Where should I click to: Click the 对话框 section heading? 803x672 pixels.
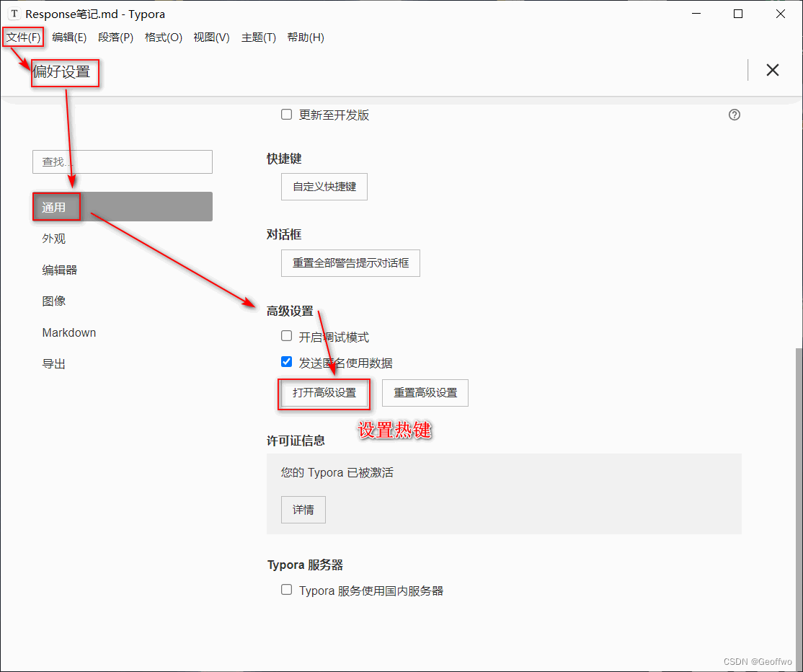[x=284, y=234]
